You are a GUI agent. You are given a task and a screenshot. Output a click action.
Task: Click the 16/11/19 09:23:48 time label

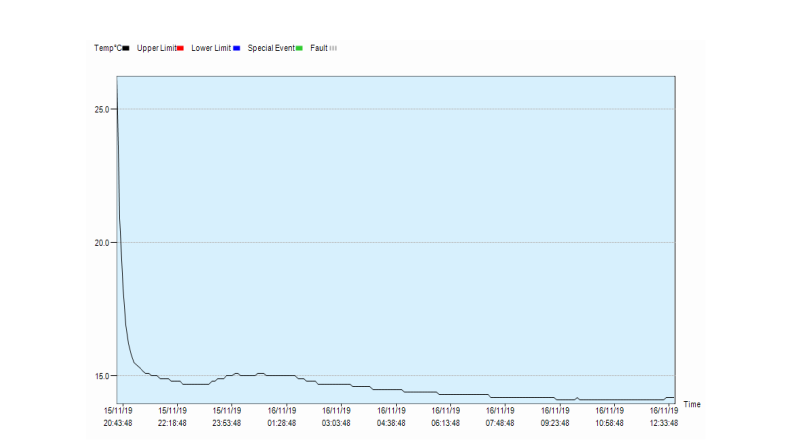pyautogui.click(x=555, y=417)
